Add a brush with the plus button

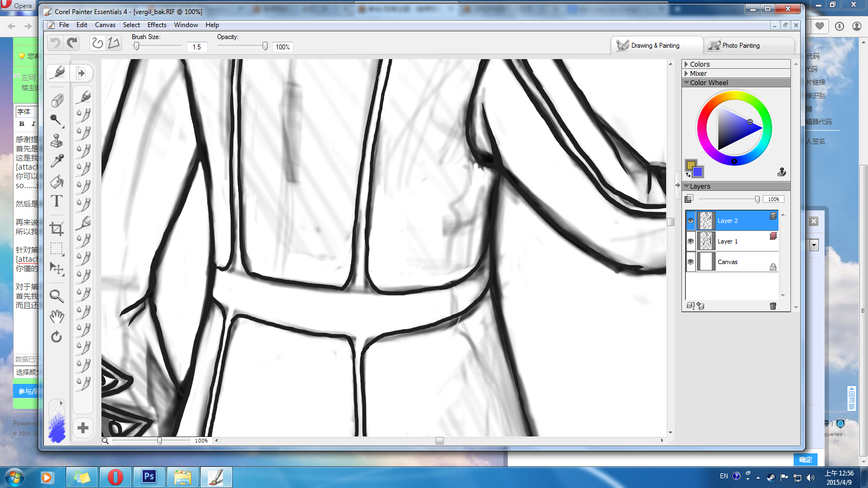83,428
